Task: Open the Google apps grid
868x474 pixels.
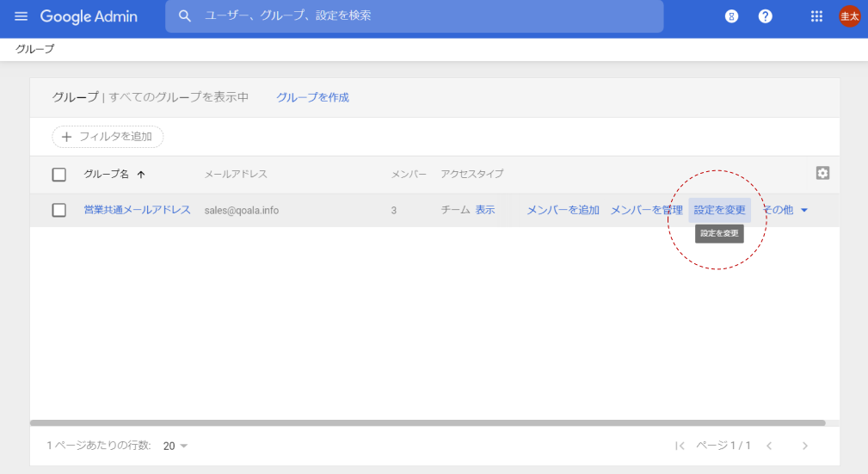Action: click(816, 16)
